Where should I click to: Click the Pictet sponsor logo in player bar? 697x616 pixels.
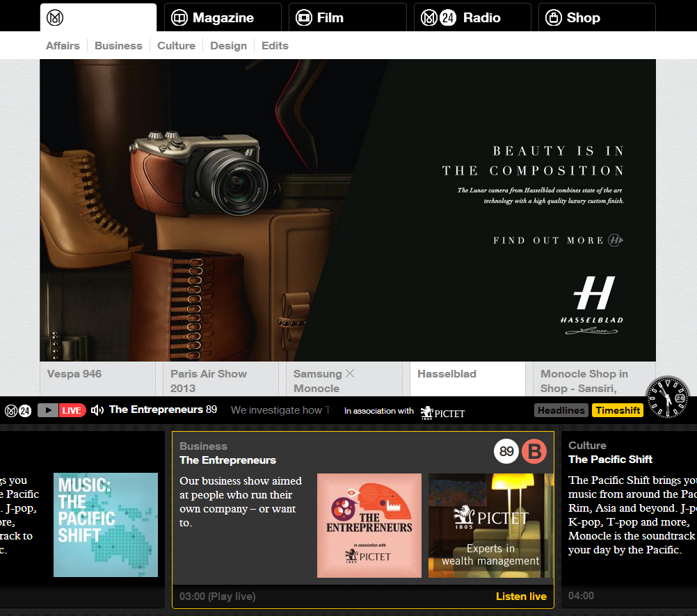tap(443, 412)
